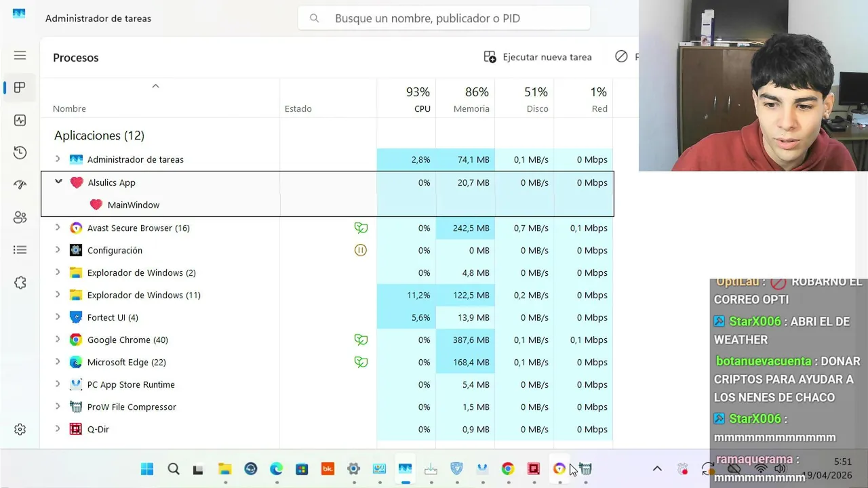Click the Alsulics App heart icon
Screen dimensions: 868x488
tap(76, 182)
